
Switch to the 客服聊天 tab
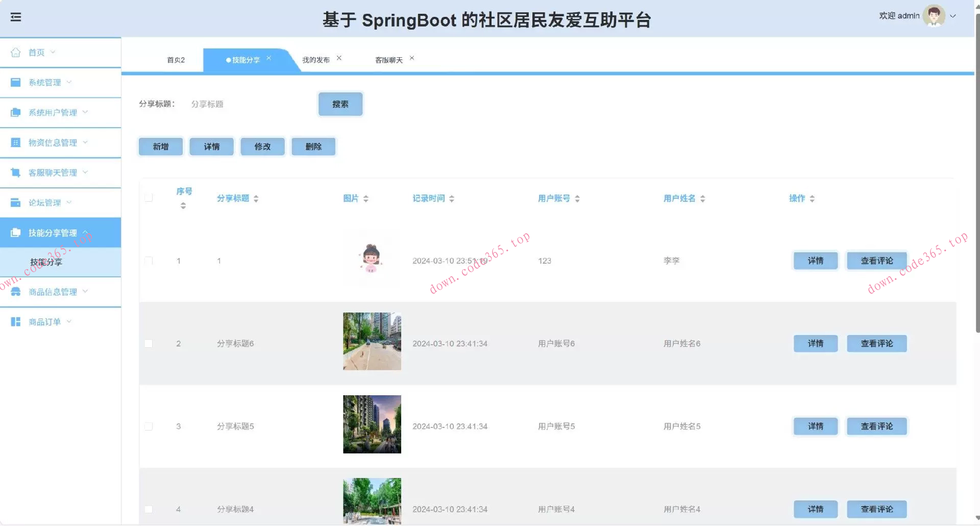(389, 60)
